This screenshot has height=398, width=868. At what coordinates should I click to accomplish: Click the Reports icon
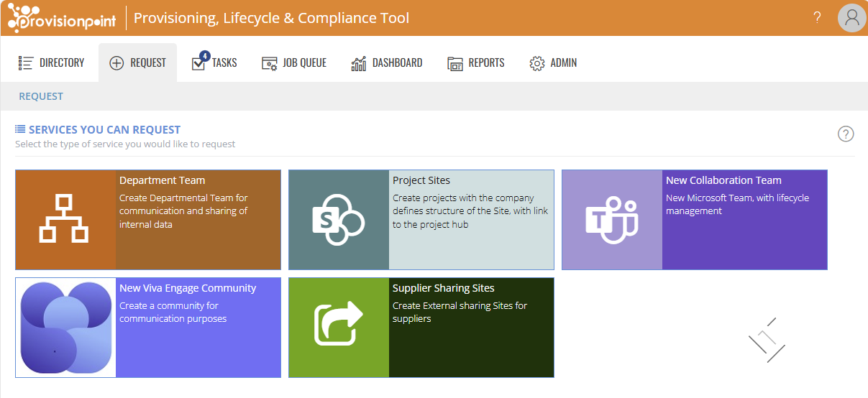tap(455, 63)
